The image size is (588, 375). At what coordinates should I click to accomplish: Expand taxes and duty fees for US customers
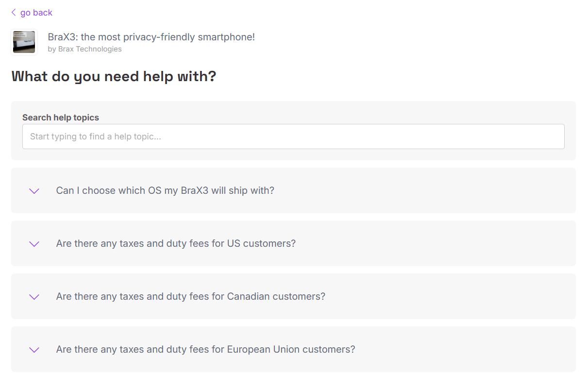176,244
